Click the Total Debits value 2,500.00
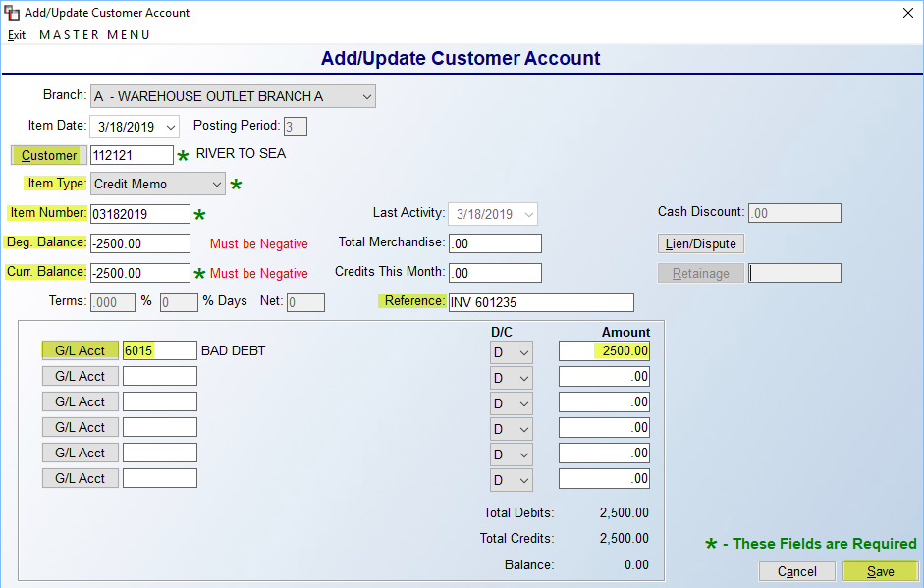The height and width of the screenshot is (588, 924). (625, 513)
